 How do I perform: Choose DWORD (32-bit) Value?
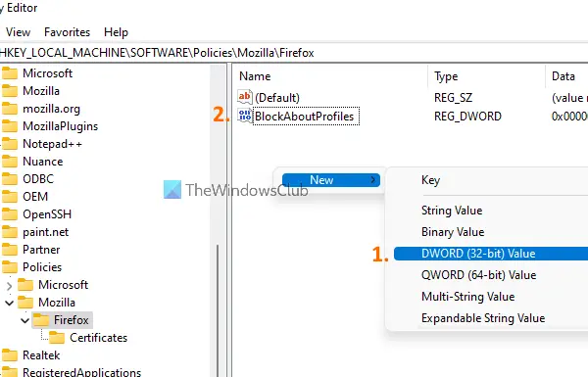click(491, 254)
